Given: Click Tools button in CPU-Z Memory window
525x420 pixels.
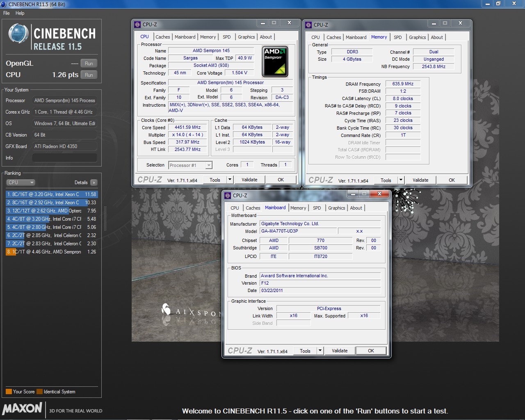Looking at the screenshot, I should [386, 180].
